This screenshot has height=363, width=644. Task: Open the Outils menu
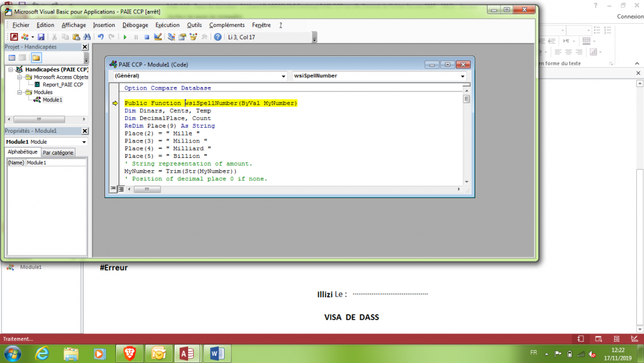point(194,25)
